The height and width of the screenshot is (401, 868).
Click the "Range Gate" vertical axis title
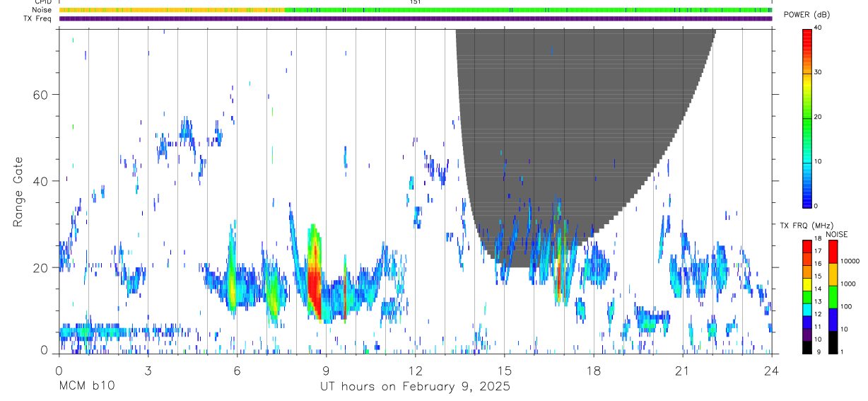[18, 192]
